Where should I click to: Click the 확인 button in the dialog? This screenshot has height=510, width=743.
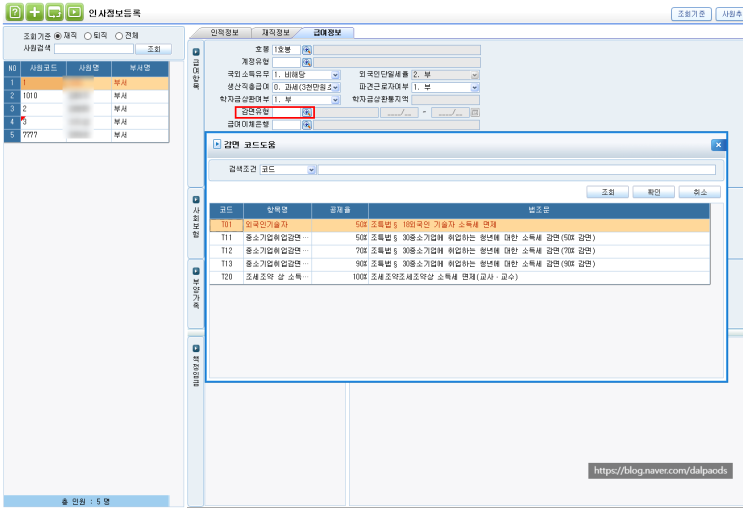654,192
